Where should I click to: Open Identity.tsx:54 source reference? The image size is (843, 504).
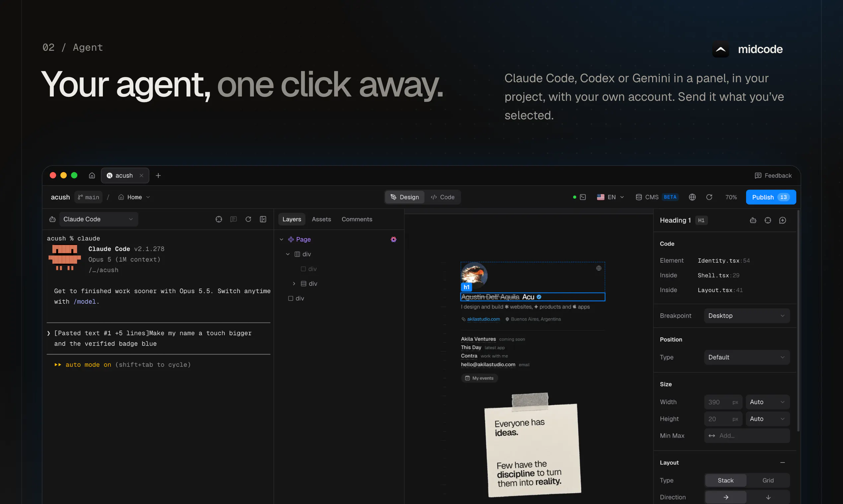click(x=724, y=261)
